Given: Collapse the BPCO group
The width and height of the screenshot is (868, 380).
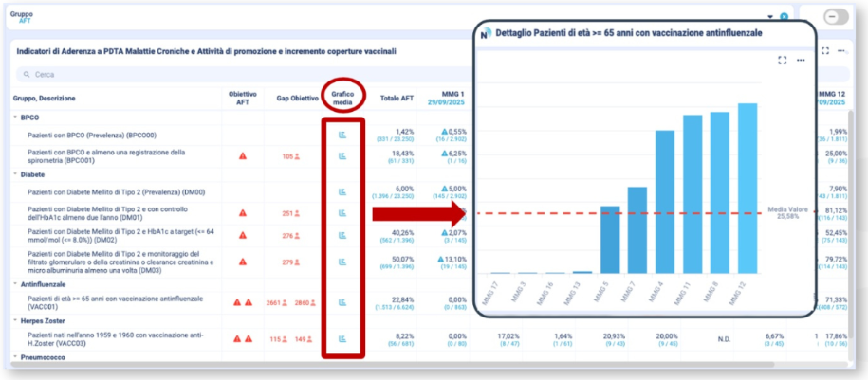Looking at the screenshot, I should (15, 118).
